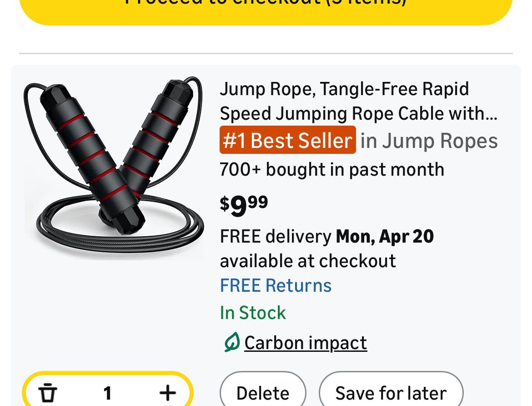
Task: Click the In Stock status text
Action: coord(253,313)
